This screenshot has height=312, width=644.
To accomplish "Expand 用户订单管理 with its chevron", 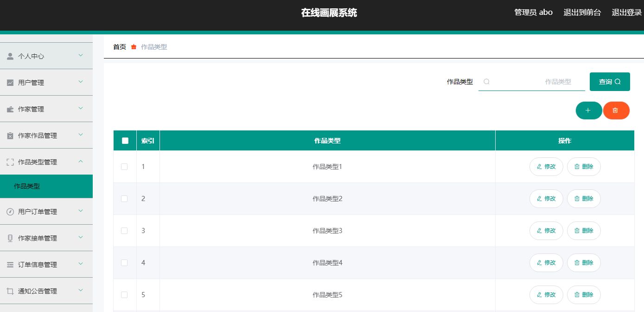I will click(81, 211).
